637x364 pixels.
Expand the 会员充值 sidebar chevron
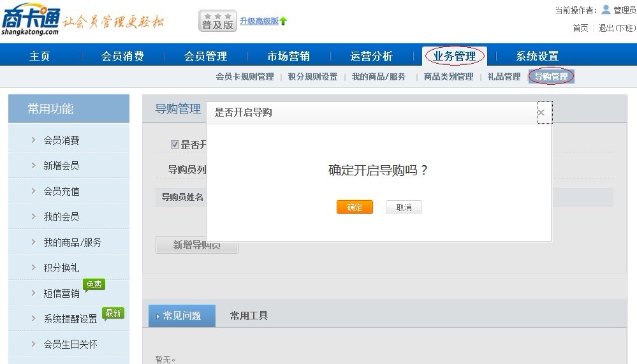tap(33, 191)
